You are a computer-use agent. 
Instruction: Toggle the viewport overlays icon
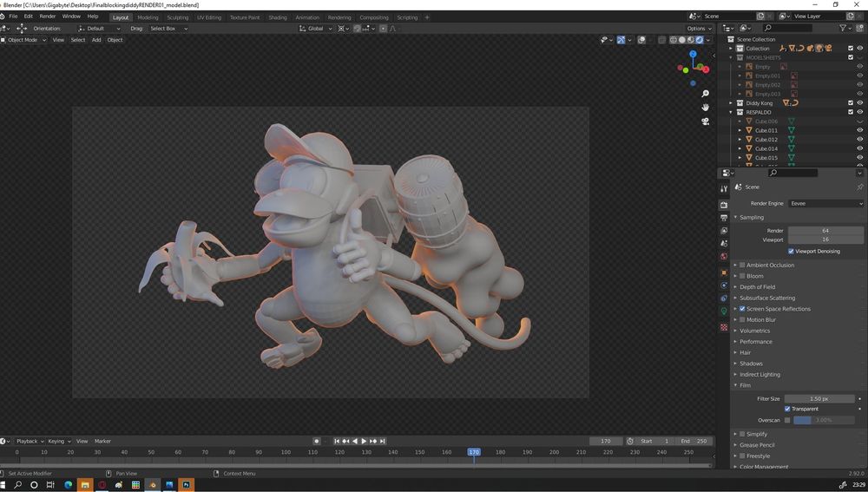(x=641, y=40)
